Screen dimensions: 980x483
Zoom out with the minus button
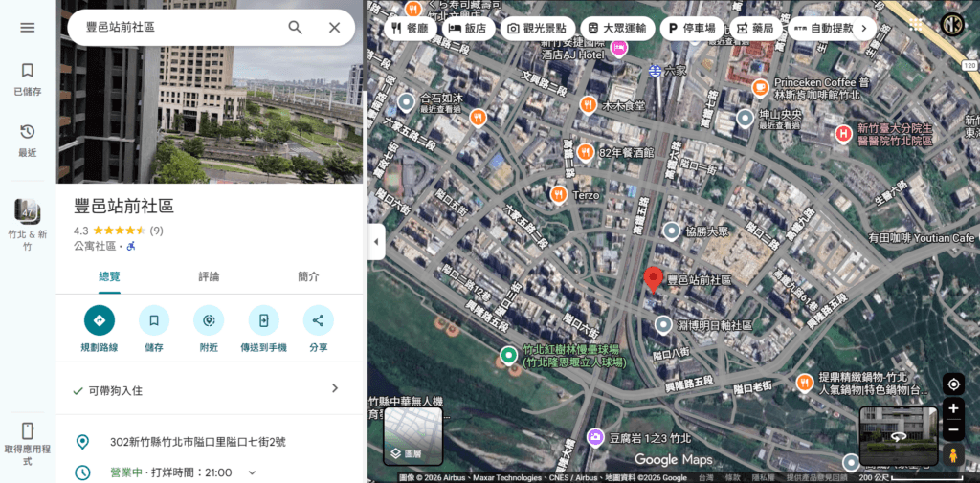(x=953, y=429)
